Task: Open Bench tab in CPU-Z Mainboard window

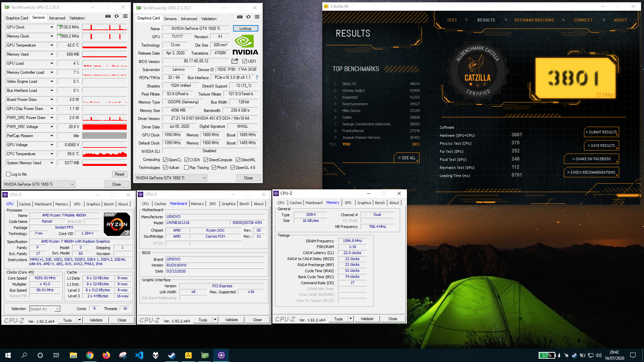Action: click(245, 204)
